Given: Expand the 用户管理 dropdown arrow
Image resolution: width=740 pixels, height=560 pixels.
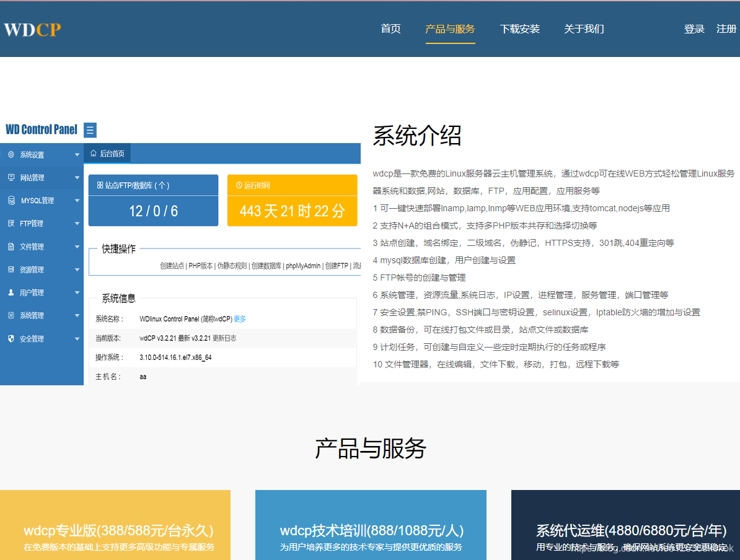Looking at the screenshot, I should tap(77, 292).
